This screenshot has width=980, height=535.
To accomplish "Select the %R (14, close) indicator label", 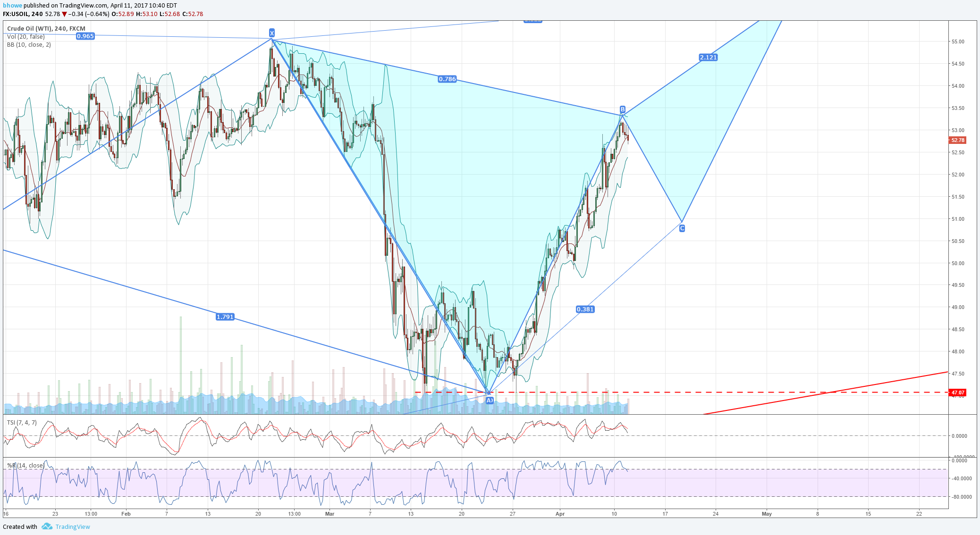I will click(25, 466).
